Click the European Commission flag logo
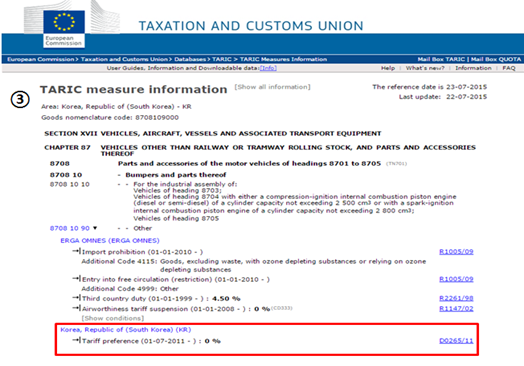Screen dimensions: 524x366 pos(63,21)
